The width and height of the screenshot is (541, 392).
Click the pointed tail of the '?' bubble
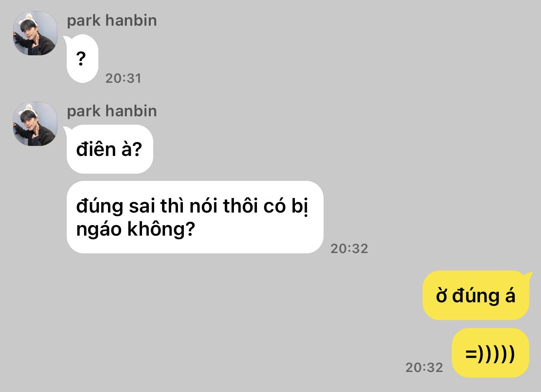(x=68, y=38)
